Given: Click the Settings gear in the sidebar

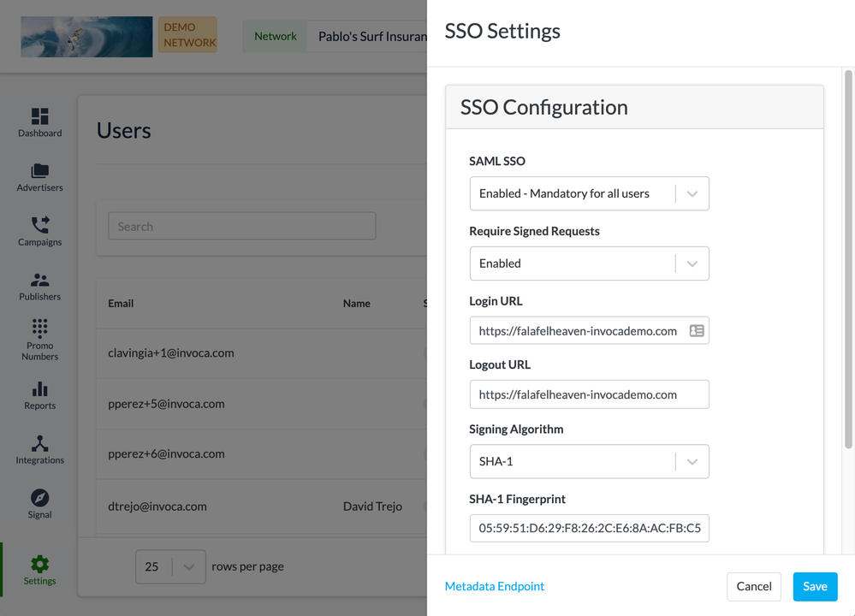Looking at the screenshot, I should 39,565.
